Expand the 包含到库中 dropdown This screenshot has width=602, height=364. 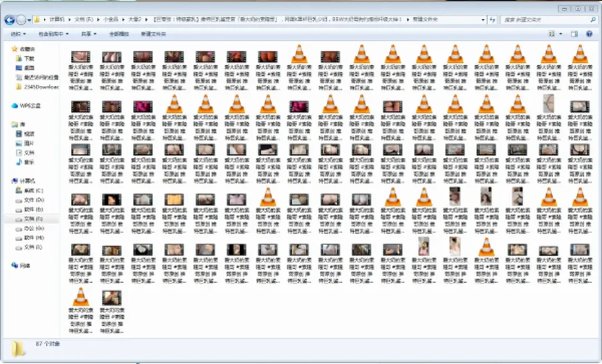point(53,34)
